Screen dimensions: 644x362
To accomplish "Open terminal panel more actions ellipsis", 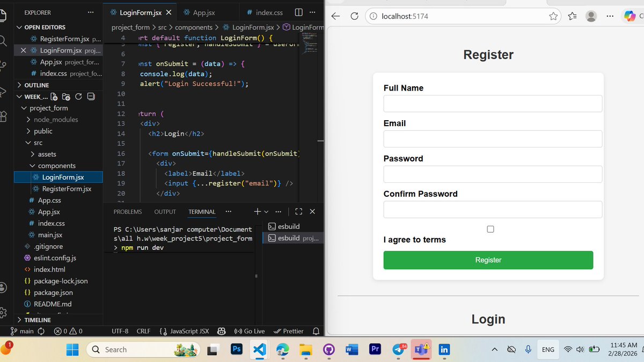I will (x=278, y=211).
